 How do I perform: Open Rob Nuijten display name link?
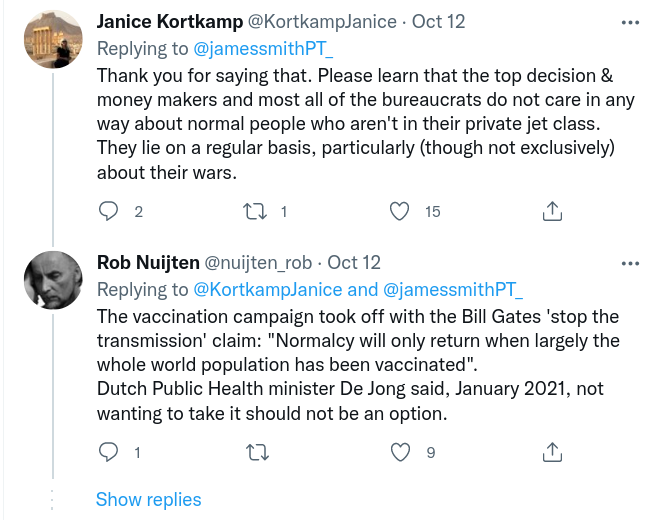[148, 263]
